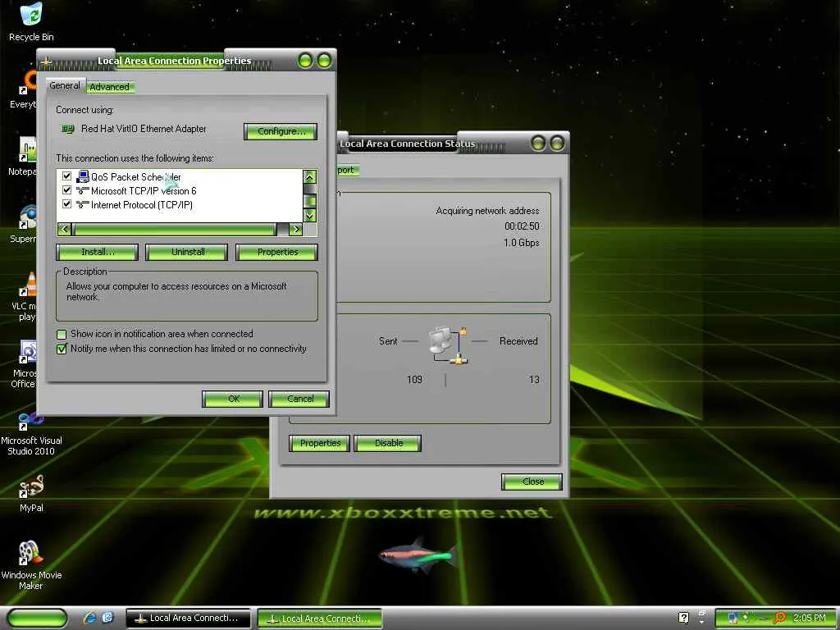Switch to the General tab
This screenshot has height=630, width=840.
[64, 85]
